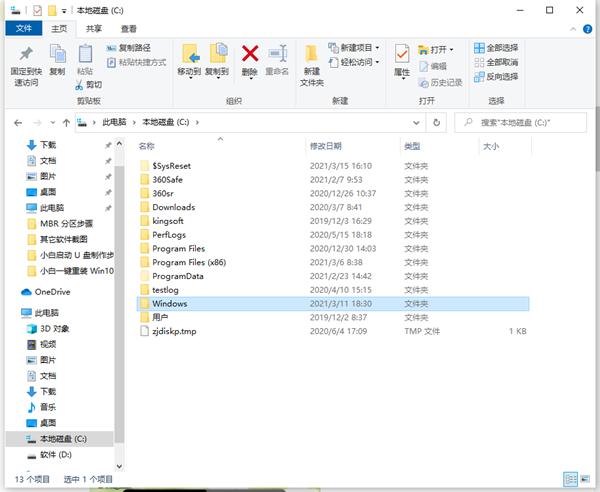Sort by the 名称 column header

147,146
